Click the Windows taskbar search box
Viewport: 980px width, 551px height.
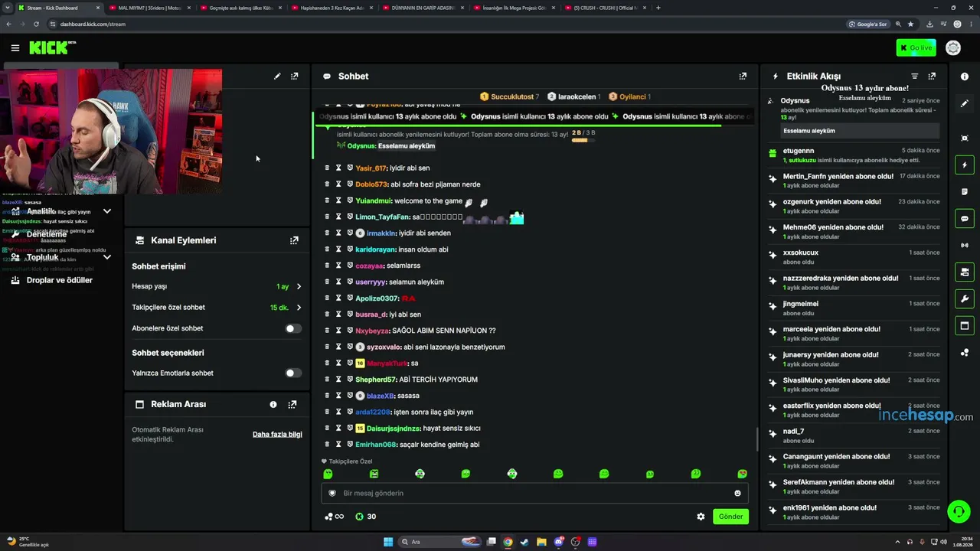[438, 542]
